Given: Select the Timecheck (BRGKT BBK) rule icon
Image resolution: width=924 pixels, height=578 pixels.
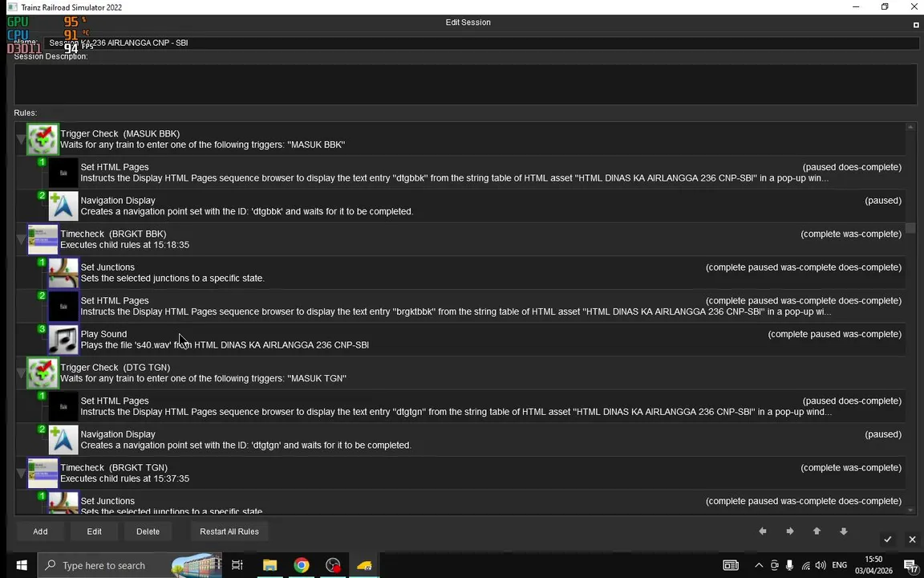Looking at the screenshot, I should (x=43, y=239).
